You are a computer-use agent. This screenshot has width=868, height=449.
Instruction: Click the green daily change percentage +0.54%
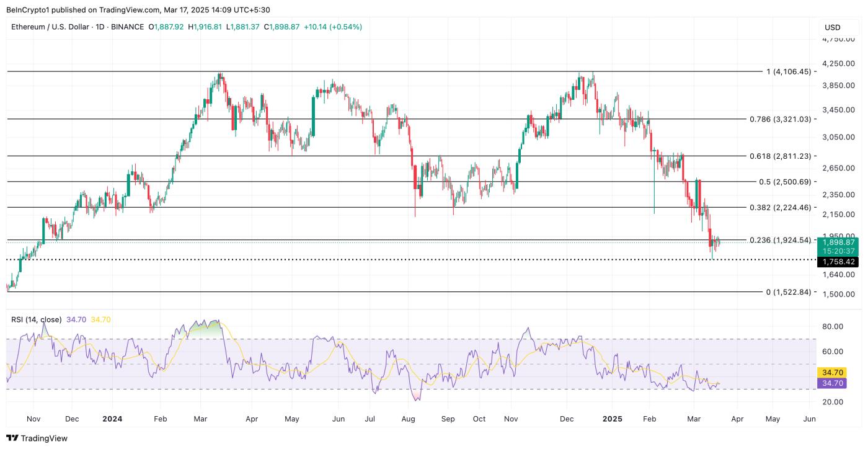pos(345,27)
